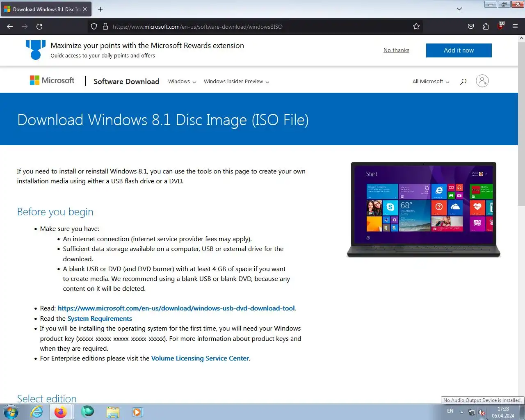Open the Volume Licensing Service Center link
The width and height of the screenshot is (525, 420).
200,358
